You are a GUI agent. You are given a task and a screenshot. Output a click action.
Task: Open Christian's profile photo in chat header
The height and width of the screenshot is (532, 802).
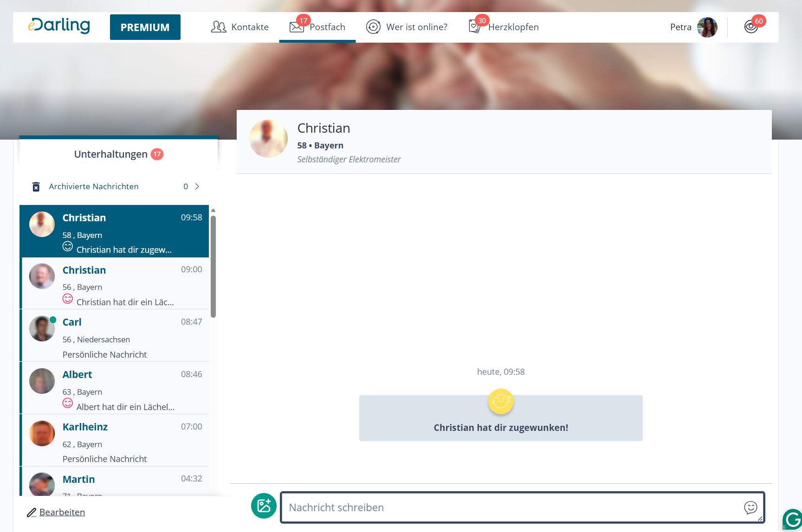pyautogui.click(x=268, y=139)
